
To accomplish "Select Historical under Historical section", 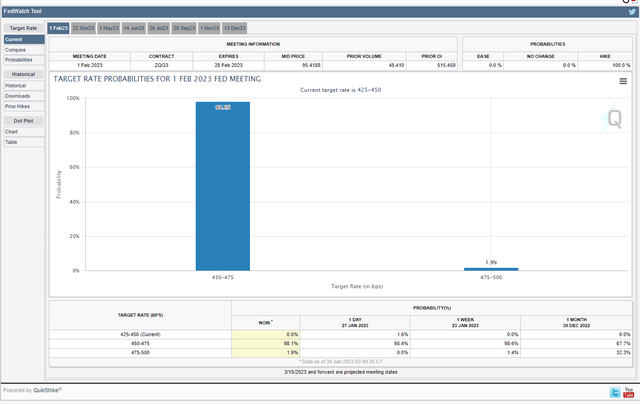I will 17,86.
